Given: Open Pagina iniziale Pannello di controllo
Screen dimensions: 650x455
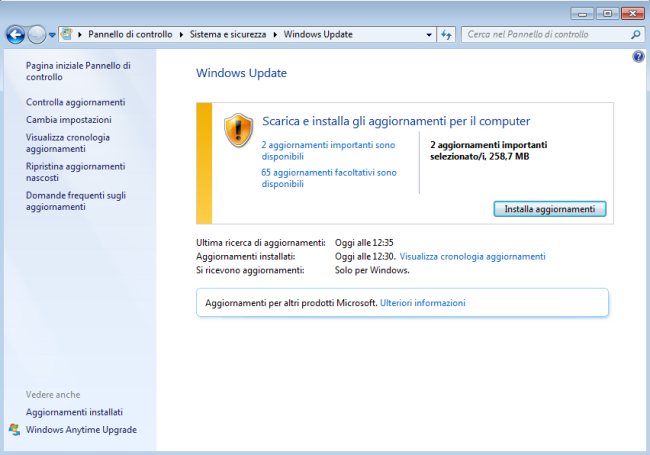Looking at the screenshot, I should pos(78,71).
